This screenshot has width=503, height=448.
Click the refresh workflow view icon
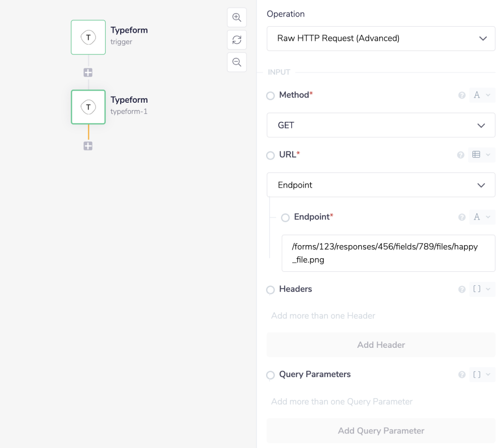click(236, 40)
